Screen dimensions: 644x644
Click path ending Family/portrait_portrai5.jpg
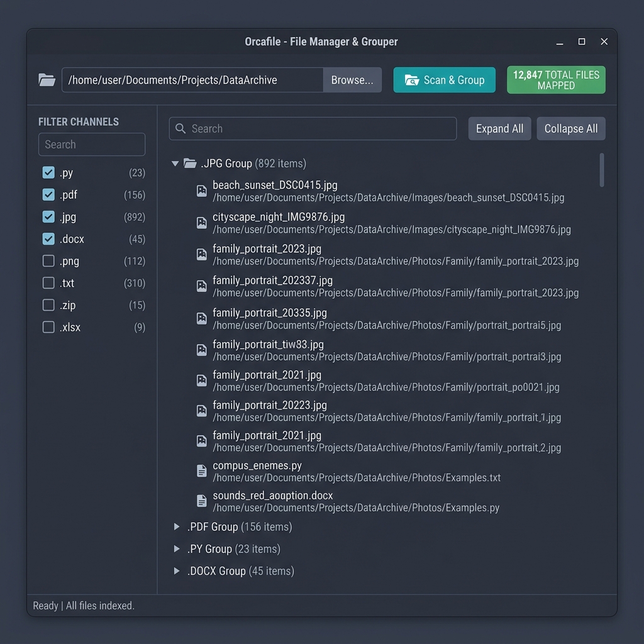pyautogui.click(x=387, y=325)
